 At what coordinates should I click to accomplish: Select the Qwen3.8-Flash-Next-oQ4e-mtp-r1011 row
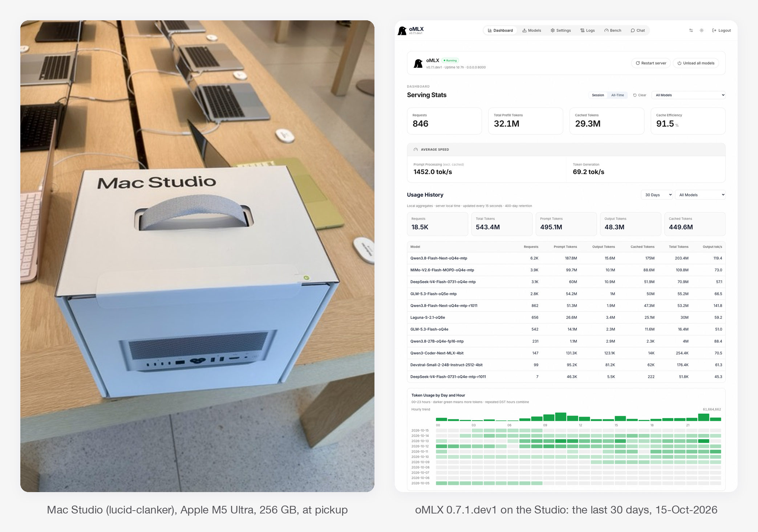(x=566, y=306)
